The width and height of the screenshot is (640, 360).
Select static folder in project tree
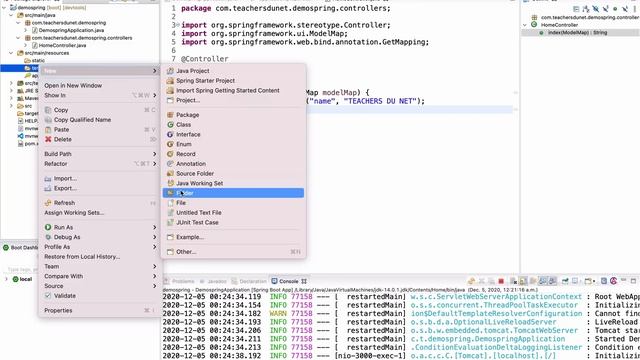(x=38, y=60)
